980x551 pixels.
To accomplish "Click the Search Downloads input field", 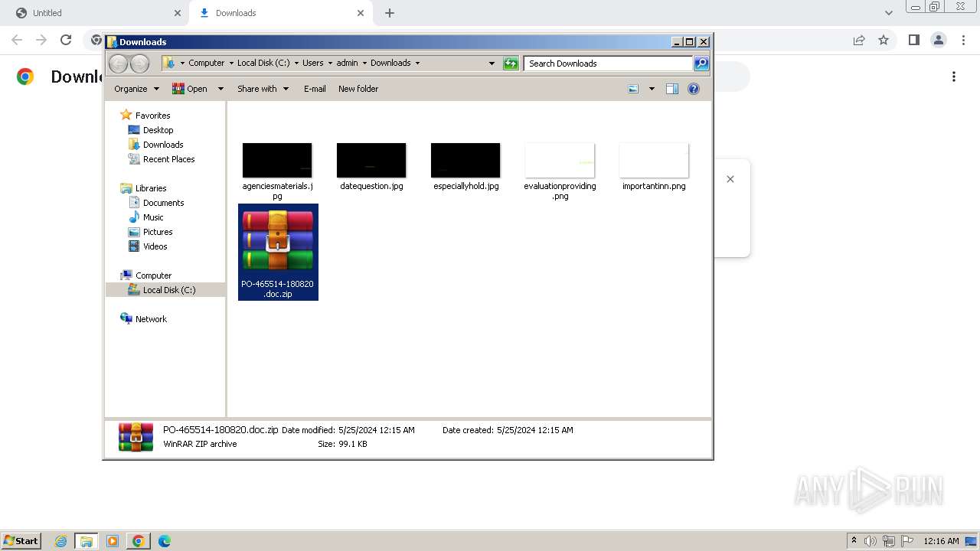I will 609,64.
